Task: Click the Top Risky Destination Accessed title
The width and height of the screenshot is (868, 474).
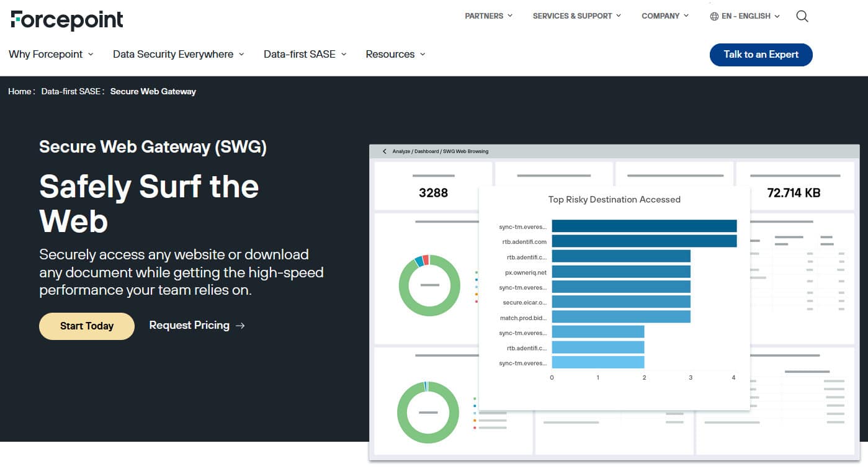Action: click(614, 199)
